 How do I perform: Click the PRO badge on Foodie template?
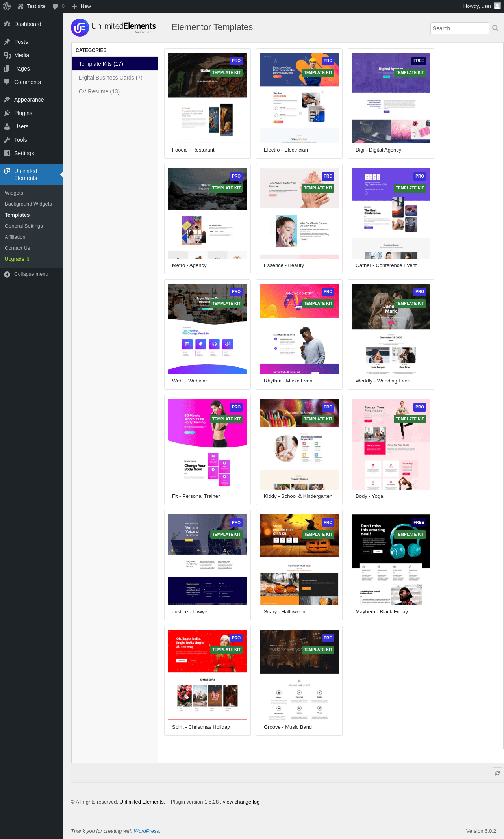(x=236, y=61)
